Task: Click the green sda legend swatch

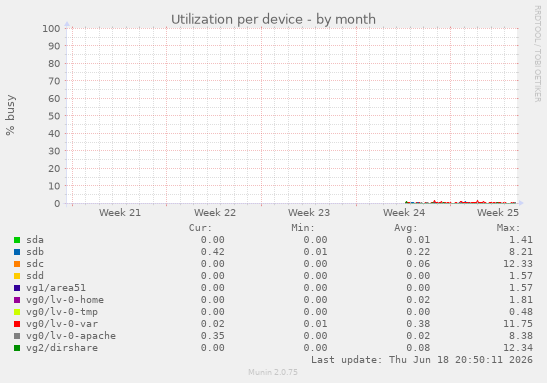Action: (17, 240)
